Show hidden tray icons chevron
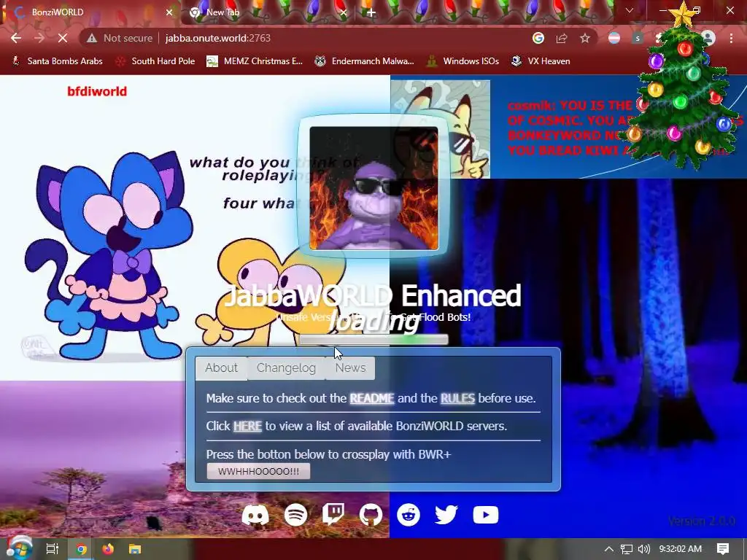The width and height of the screenshot is (747, 560). (x=609, y=549)
